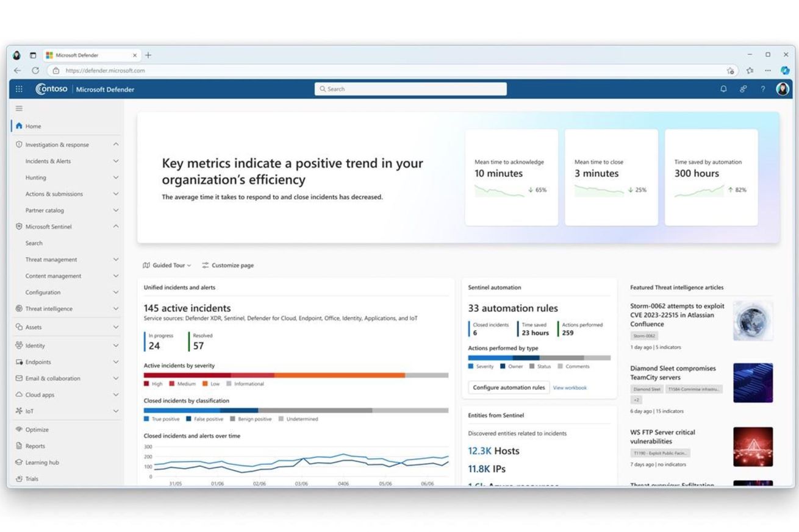The width and height of the screenshot is (799, 532).
Task: Click the Diamond Sleet article thumbnail
Action: click(x=753, y=383)
